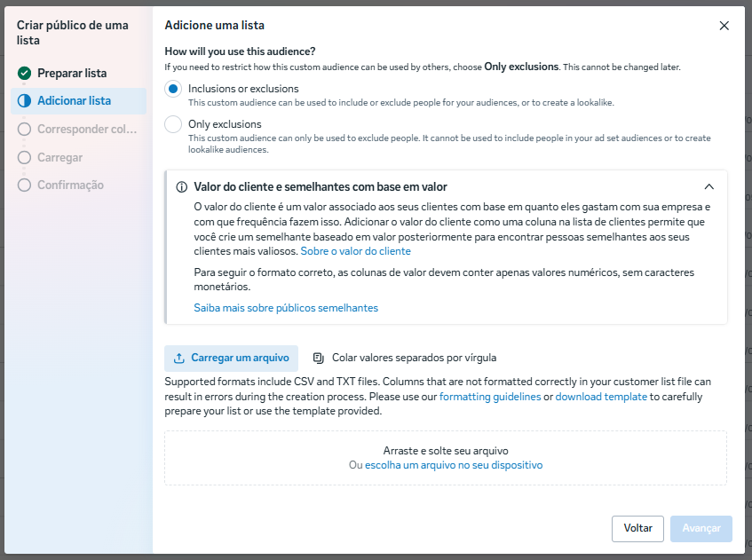Screen dimensions: 752x560
Task: Open Saiba mais sobre públicos semelhantes link
Action: (x=286, y=308)
